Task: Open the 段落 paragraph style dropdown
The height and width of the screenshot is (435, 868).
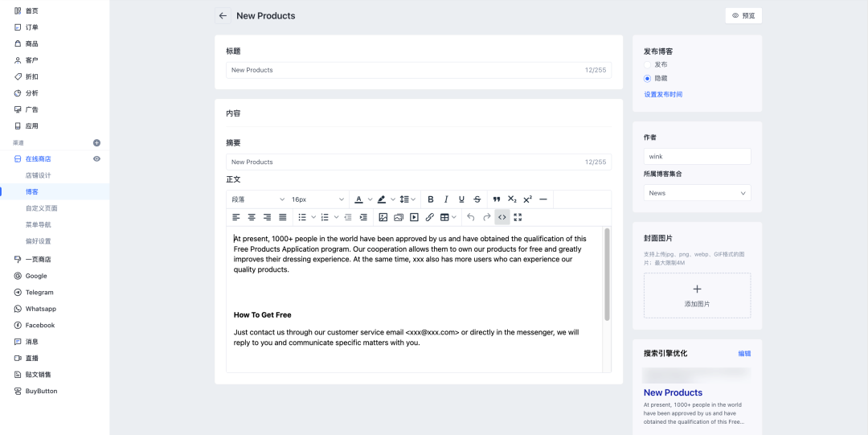Action: tap(257, 199)
